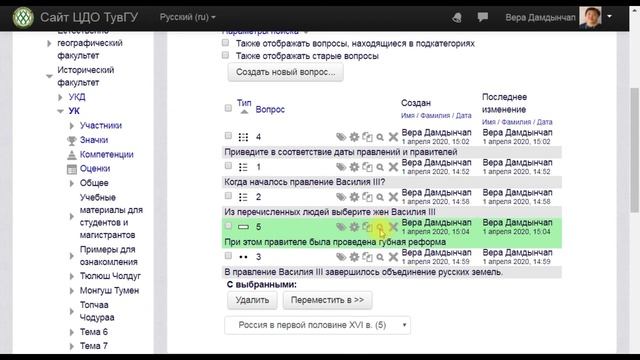Viewport: 640px width, 360px height.
Task: Preview question 4 with magnifier icon
Action: (380, 137)
